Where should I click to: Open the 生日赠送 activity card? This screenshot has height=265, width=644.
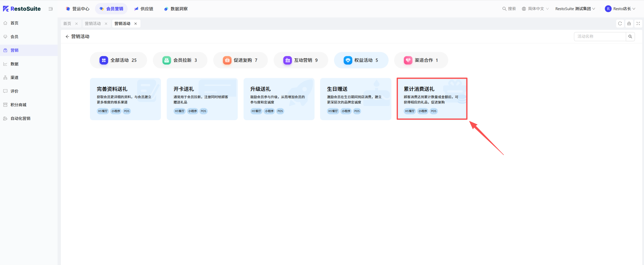coord(355,99)
